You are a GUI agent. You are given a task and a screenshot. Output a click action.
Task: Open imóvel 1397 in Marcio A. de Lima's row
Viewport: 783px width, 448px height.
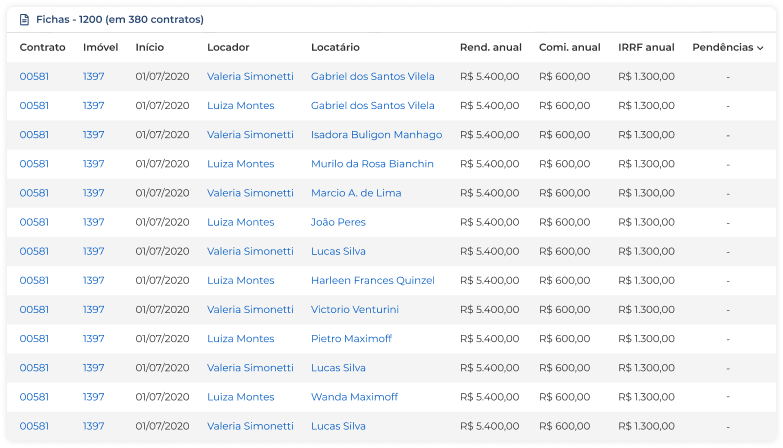93,193
